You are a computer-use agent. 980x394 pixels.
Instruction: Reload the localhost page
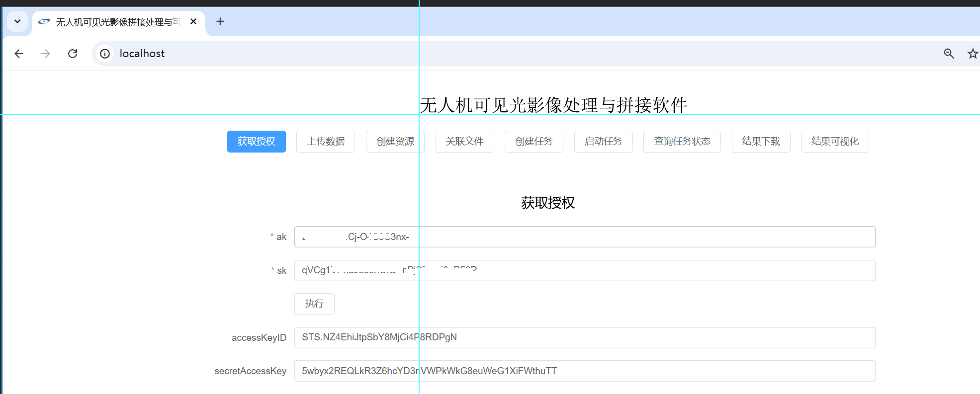(73, 54)
